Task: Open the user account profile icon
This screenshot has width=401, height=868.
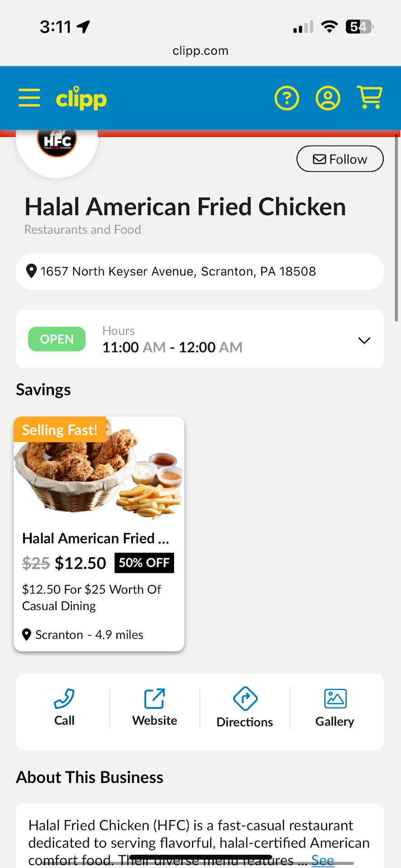Action: (x=328, y=98)
